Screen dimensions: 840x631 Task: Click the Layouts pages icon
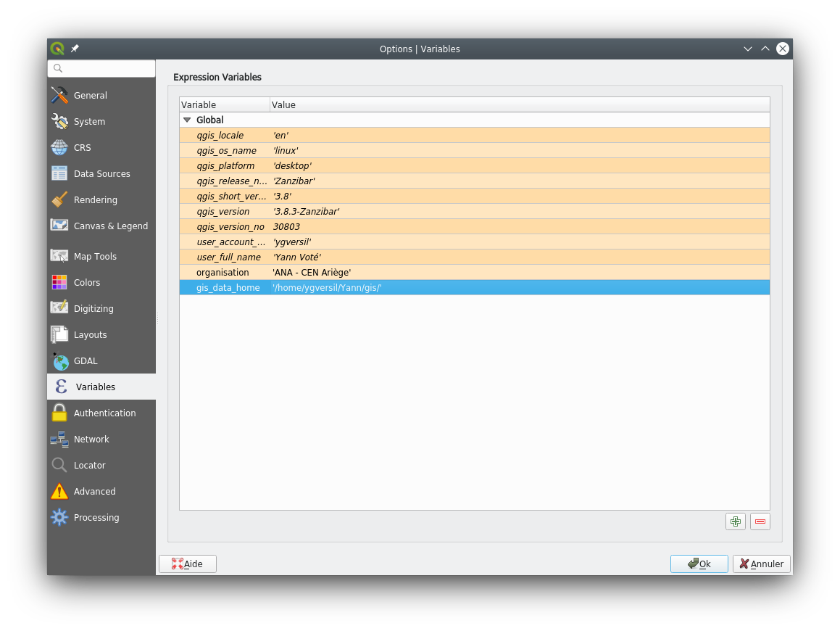pos(59,334)
